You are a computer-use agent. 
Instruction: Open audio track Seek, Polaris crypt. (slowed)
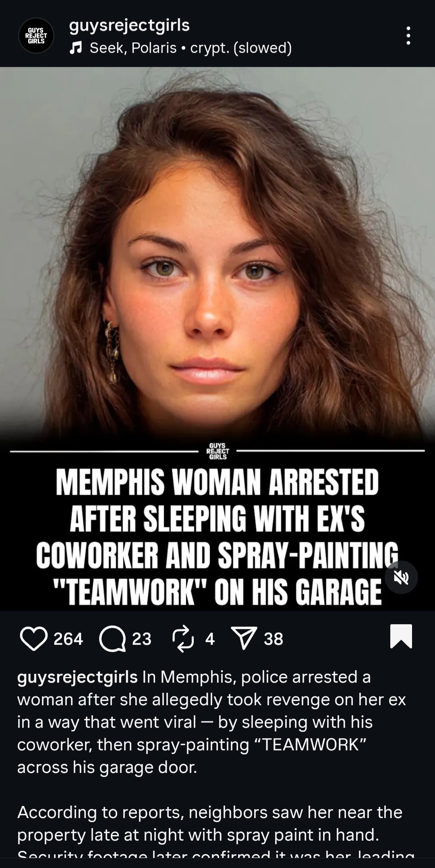pyautogui.click(x=191, y=48)
